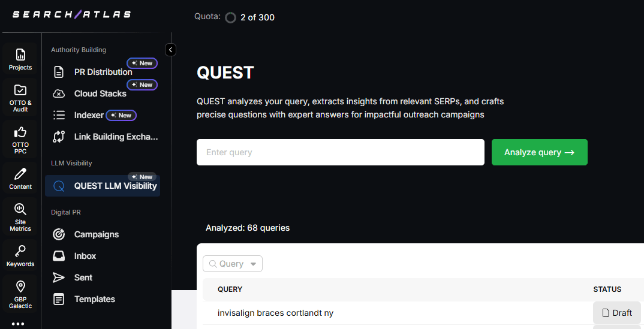Open the OTTO & Audit section
644x329 pixels.
click(x=20, y=97)
